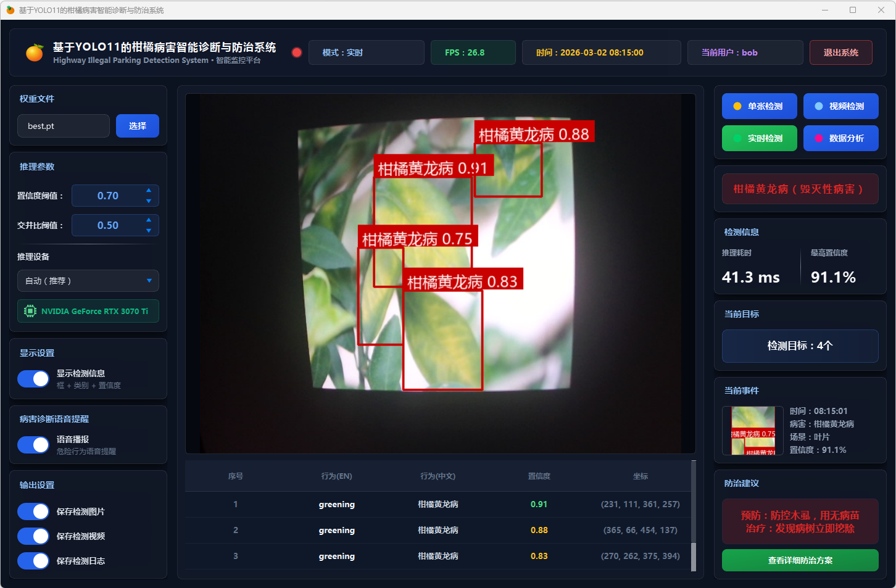Image resolution: width=896 pixels, height=588 pixels.
Task: Open the 推理设备 device dropdown
Action: (x=88, y=281)
